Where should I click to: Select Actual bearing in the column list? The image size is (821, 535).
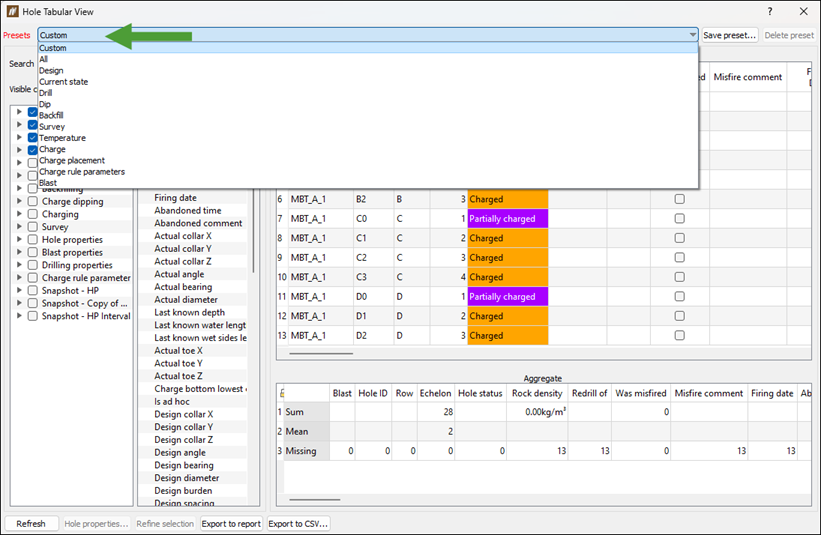coord(183,287)
